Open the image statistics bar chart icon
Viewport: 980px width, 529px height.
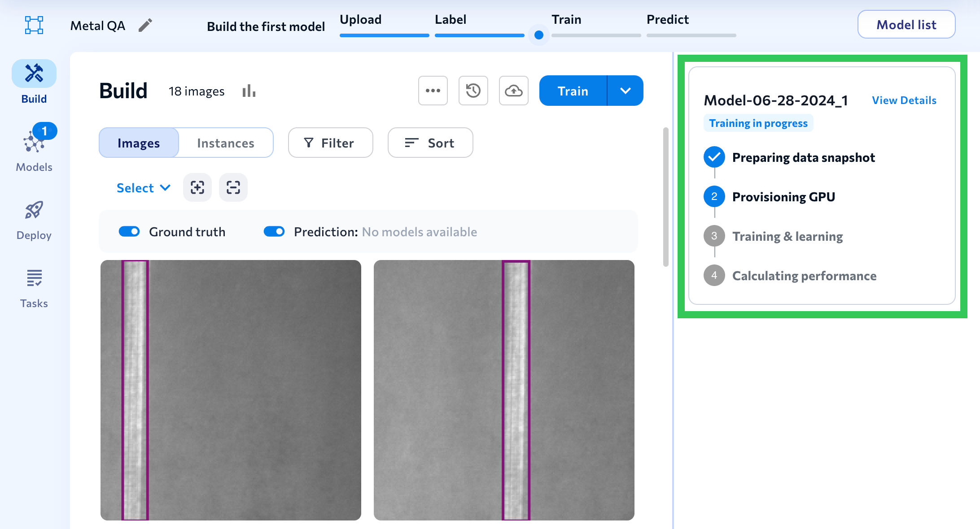tap(249, 91)
